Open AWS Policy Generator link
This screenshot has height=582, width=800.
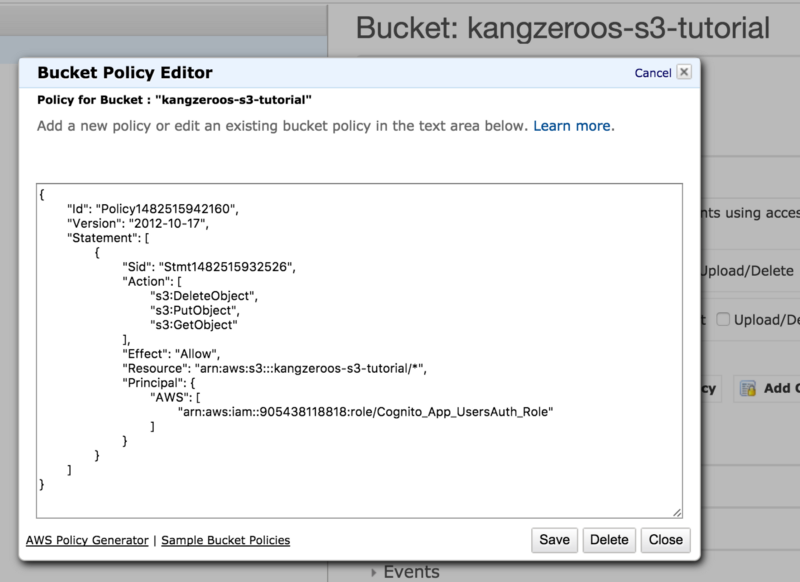[x=87, y=540]
